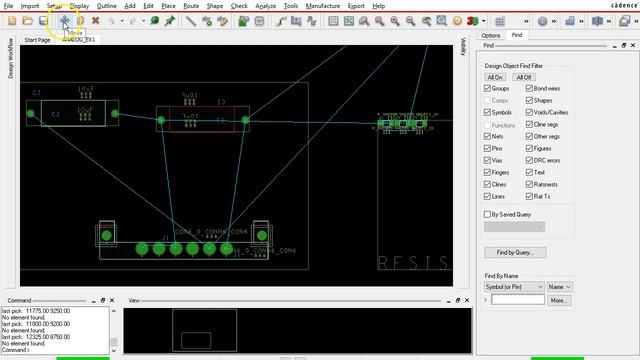
Task: Click the first magnifier zoom icon
Action: pos(364,21)
